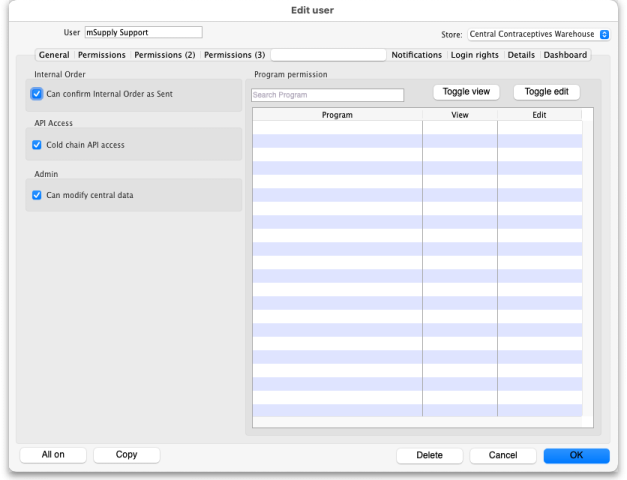Disable Cold chain API access checkbox
This screenshot has height=480, width=627.
(x=37, y=145)
